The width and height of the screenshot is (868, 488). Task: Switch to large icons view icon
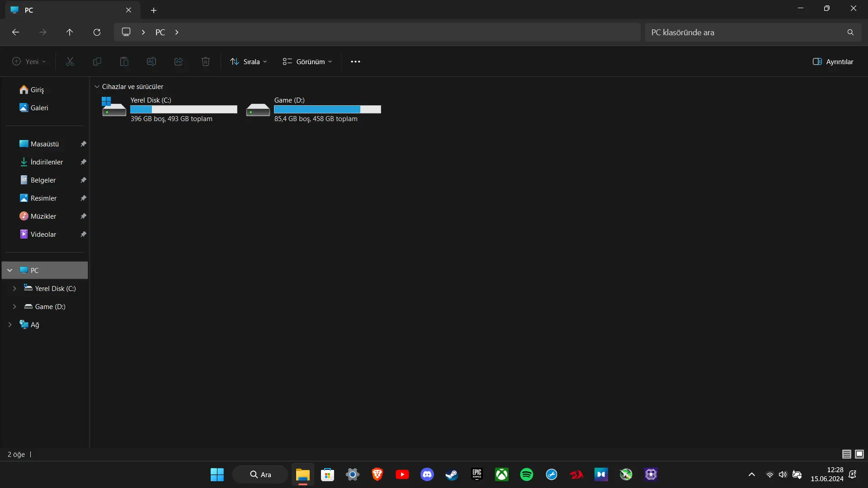pos(859,454)
